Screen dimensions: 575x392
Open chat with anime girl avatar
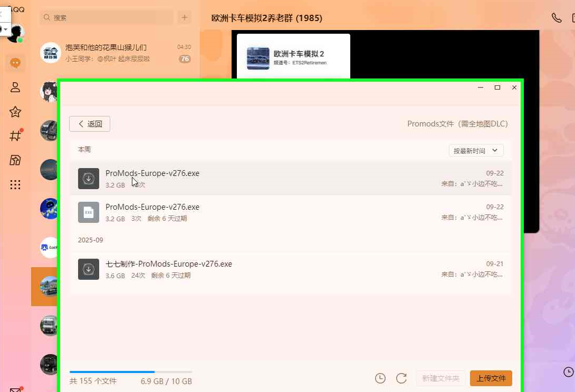[x=49, y=92]
